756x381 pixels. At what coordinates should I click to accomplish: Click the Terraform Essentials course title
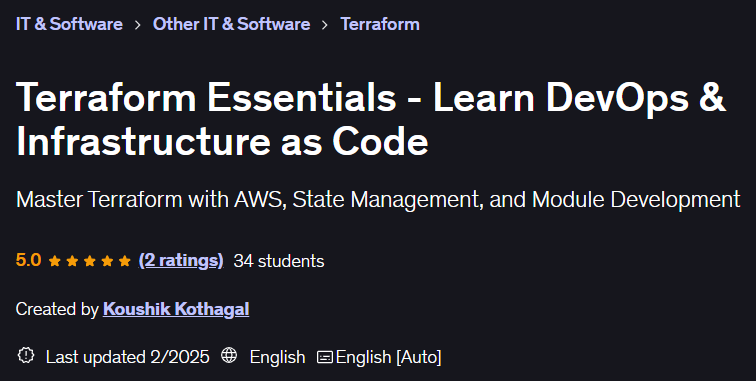click(x=370, y=119)
